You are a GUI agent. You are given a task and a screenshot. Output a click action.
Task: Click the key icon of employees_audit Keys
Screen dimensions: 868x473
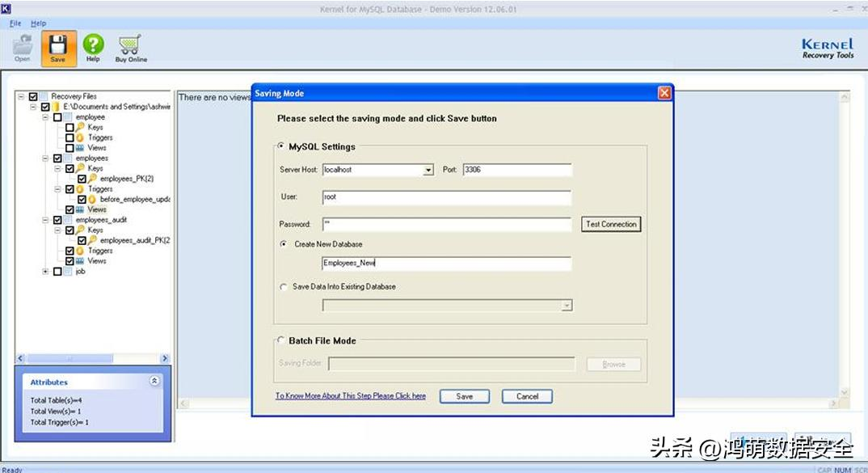(80, 230)
